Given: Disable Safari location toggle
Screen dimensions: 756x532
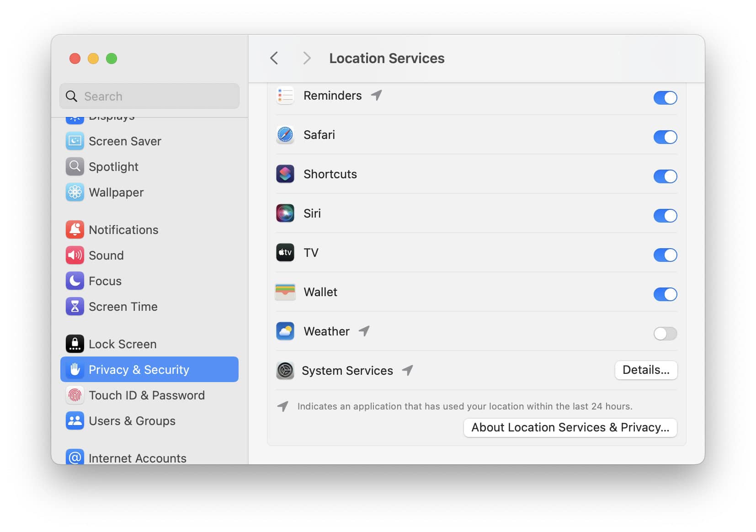Looking at the screenshot, I should (665, 137).
